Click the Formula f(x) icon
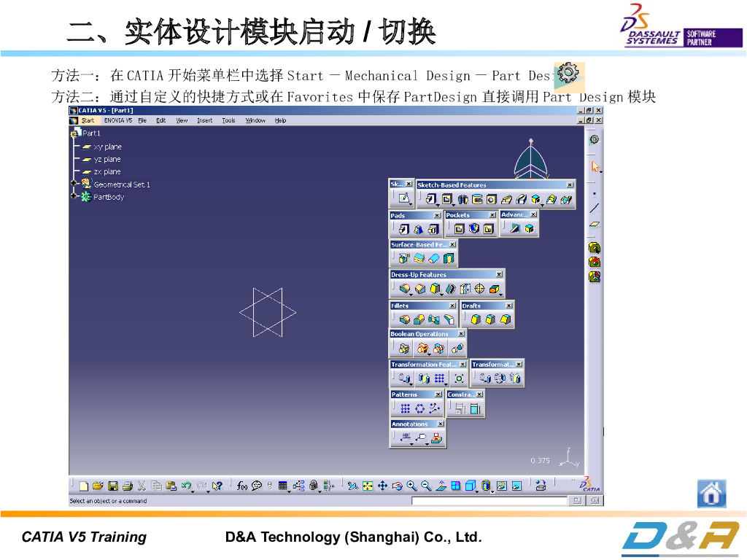747x560 pixels. pos(242,486)
